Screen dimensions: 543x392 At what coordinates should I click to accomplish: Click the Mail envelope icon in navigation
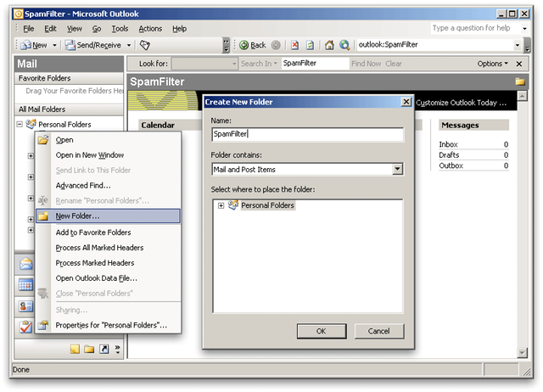click(x=25, y=264)
